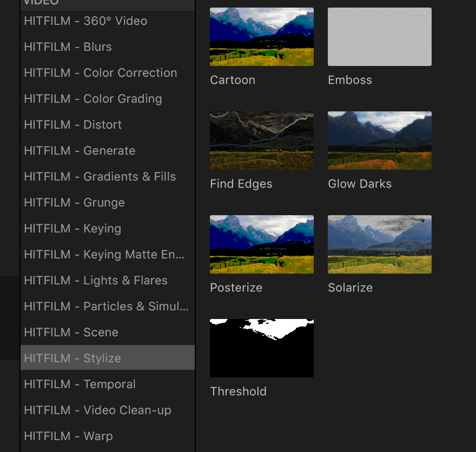Viewport: 476px width, 452px height.
Task: Choose the Find Edges effect thumbnail
Action: click(262, 141)
